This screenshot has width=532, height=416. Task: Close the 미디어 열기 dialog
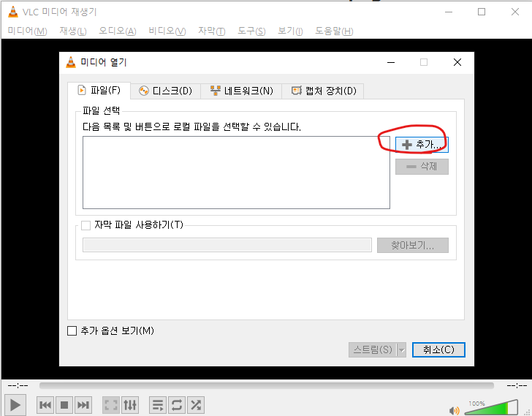tap(457, 62)
